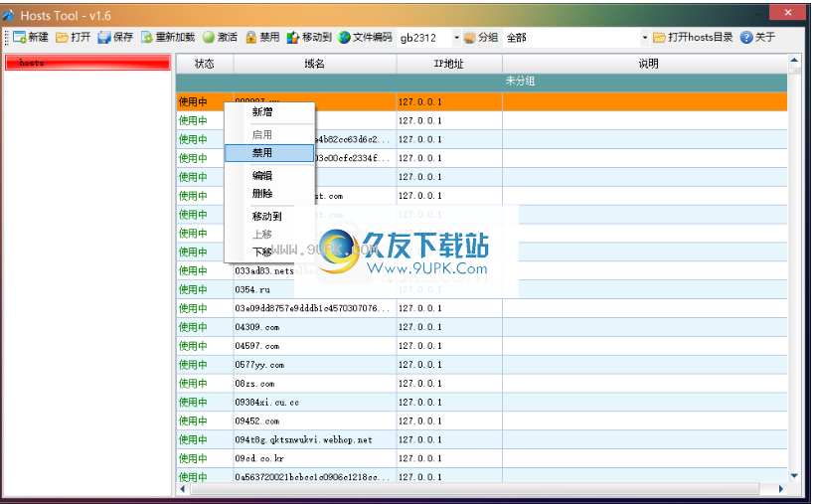Select the 09cd.co.kr row

point(482,458)
